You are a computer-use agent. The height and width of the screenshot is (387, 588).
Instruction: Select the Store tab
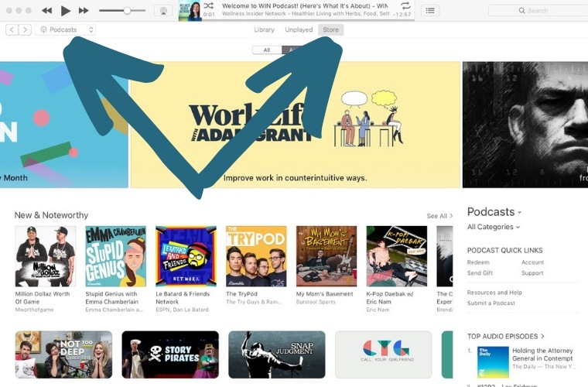coord(331,29)
